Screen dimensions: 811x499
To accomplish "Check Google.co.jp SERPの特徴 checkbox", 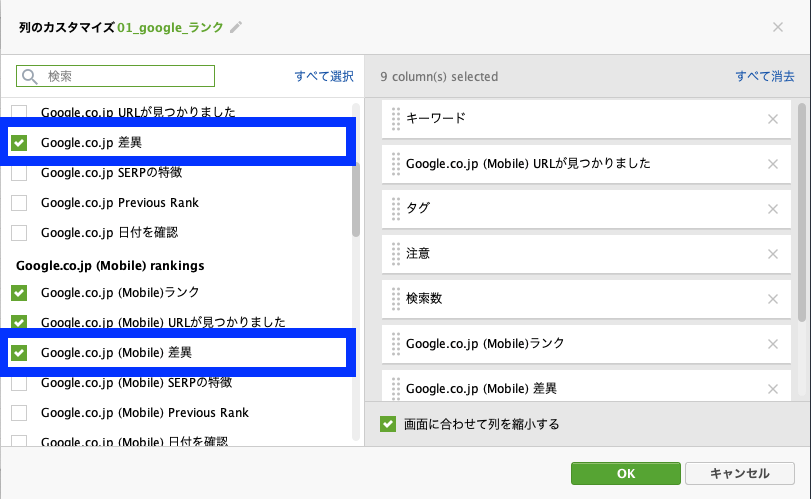I will (19, 173).
